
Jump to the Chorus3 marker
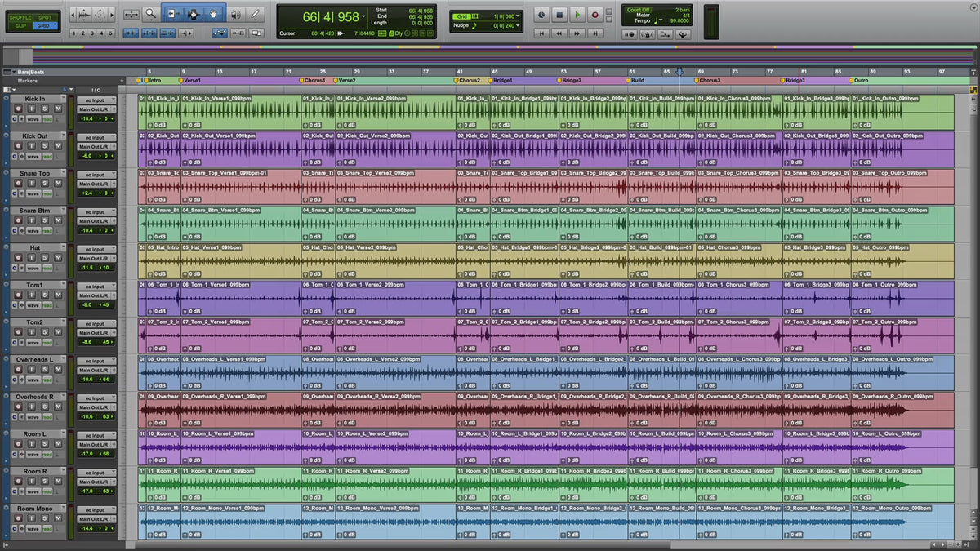(709, 81)
